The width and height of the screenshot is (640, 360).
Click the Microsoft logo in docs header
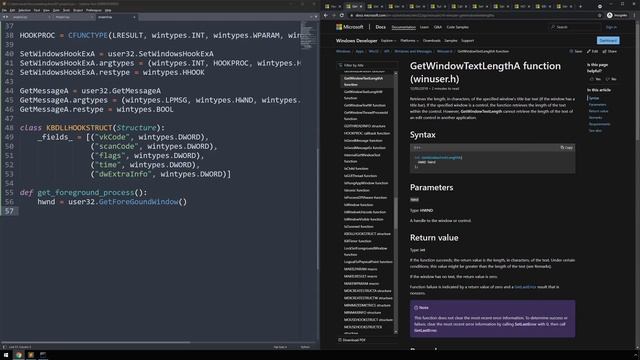click(x=349, y=27)
